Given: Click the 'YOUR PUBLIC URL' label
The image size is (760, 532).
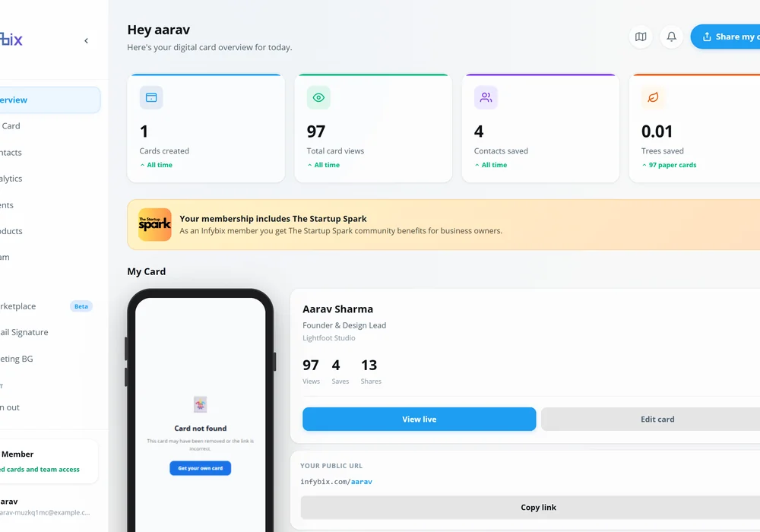Looking at the screenshot, I should click(331, 466).
